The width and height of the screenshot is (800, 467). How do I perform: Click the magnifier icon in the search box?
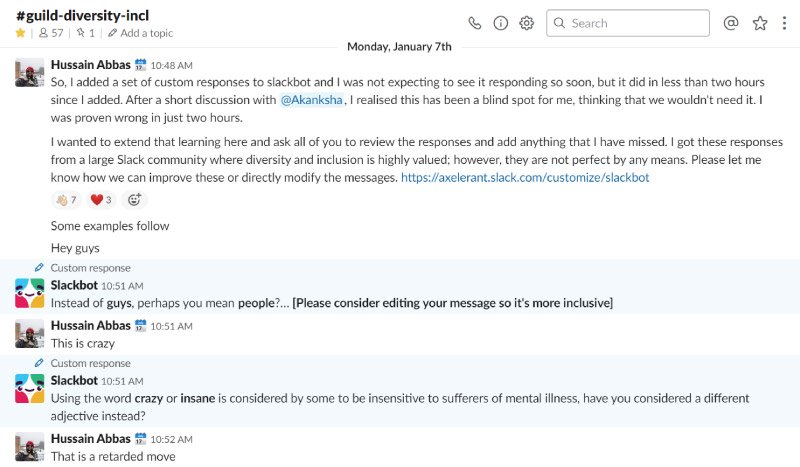pyautogui.click(x=559, y=23)
